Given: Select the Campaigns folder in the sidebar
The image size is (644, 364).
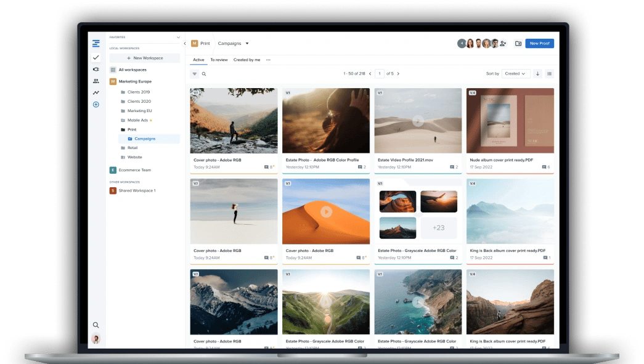Looking at the screenshot, I should 144,139.
